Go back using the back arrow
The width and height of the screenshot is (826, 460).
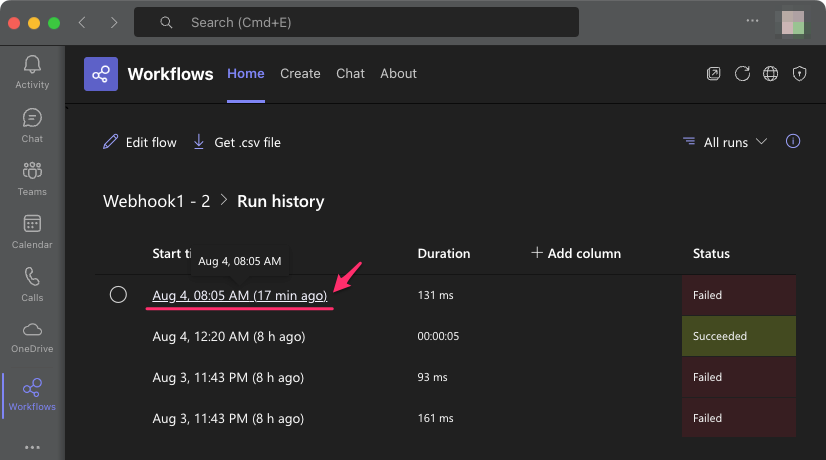point(82,22)
